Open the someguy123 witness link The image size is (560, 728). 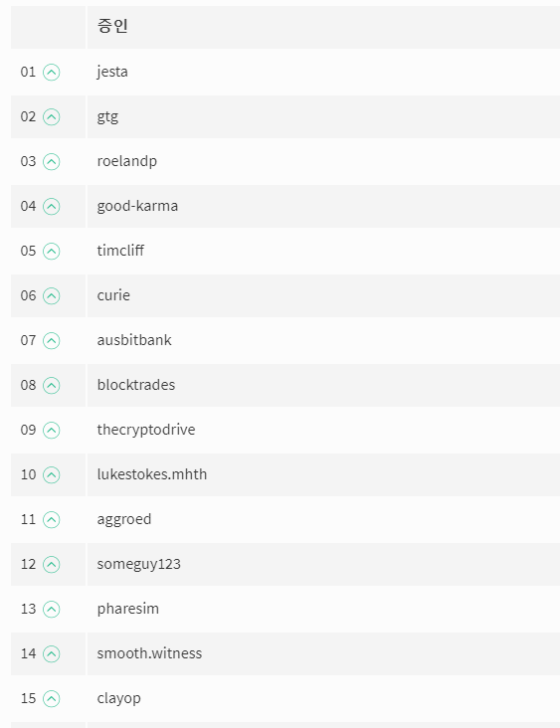(x=138, y=564)
